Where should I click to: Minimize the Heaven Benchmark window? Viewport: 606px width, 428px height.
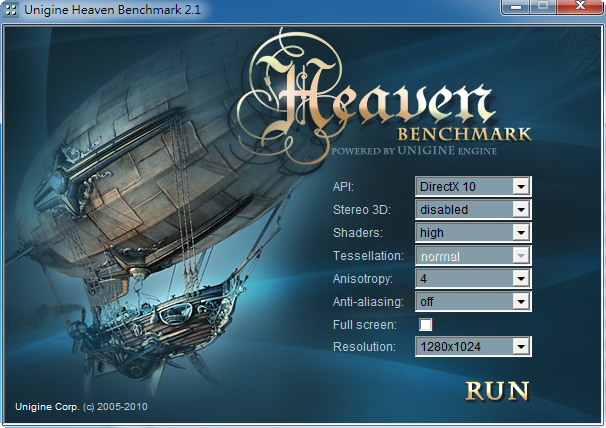coord(515,7)
